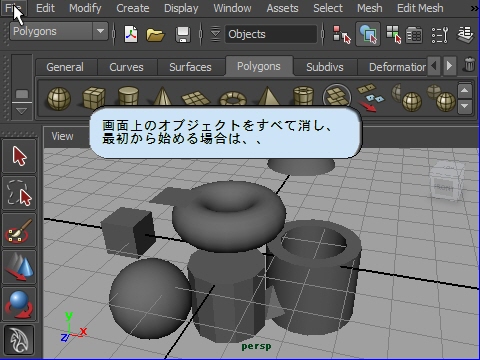This screenshot has height=360, width=480.
Task: Click the view cube in viewport
Action: tap(447, 183)
